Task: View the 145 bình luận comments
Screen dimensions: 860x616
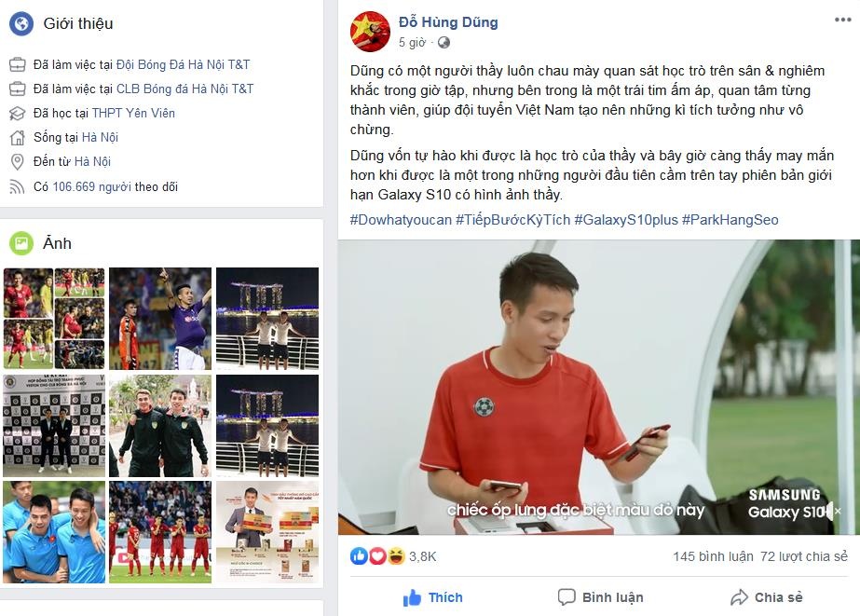Action: tap(713, 556)
